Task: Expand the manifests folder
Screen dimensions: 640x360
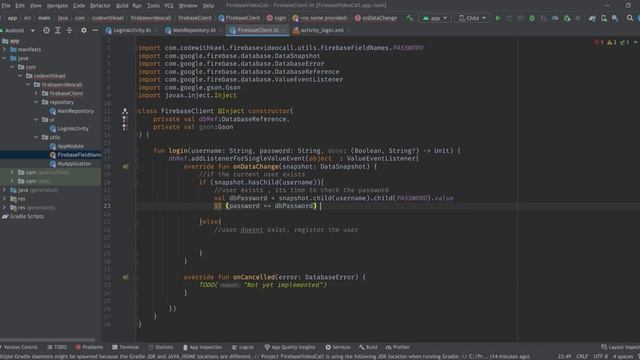Action: pyautogui.click(x=4, y=49)
